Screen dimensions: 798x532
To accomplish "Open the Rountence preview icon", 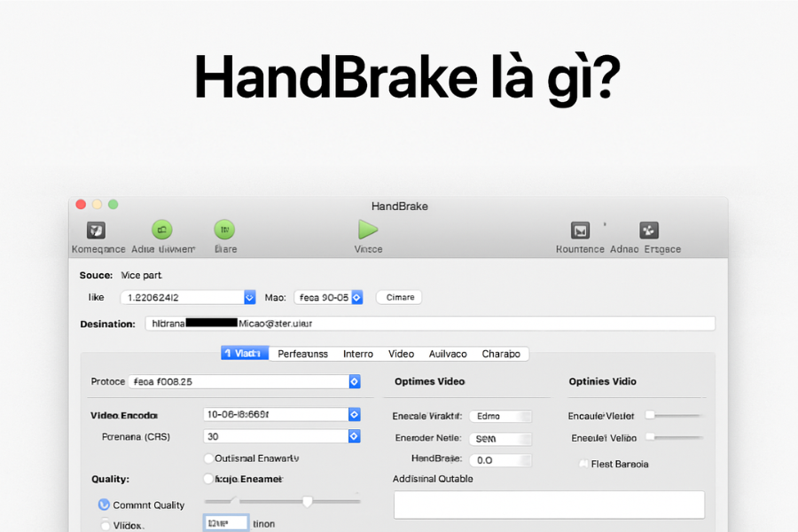I will [580, 231].
